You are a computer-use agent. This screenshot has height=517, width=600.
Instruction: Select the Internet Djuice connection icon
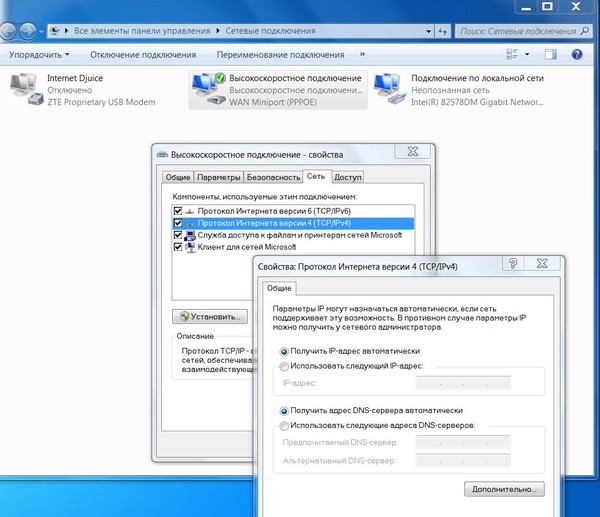[x=26, y=90]
